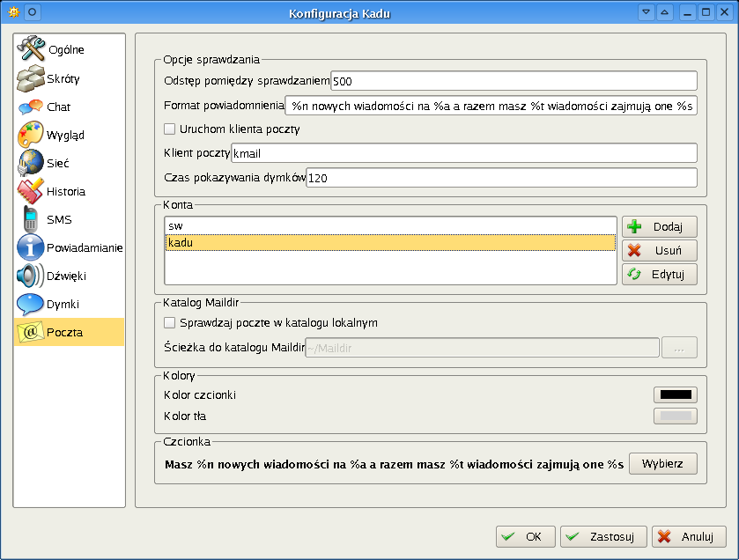Select the Wygląd palette icon
The image size is (739, 560).
(32, 135)
